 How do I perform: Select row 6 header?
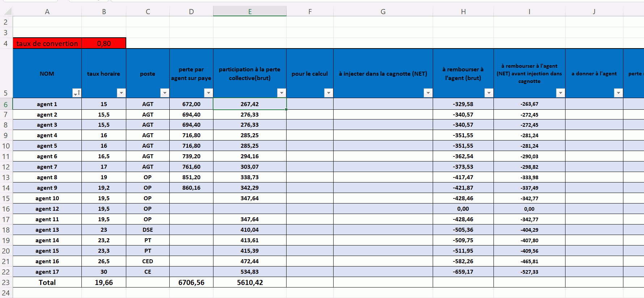pos(6,104)
